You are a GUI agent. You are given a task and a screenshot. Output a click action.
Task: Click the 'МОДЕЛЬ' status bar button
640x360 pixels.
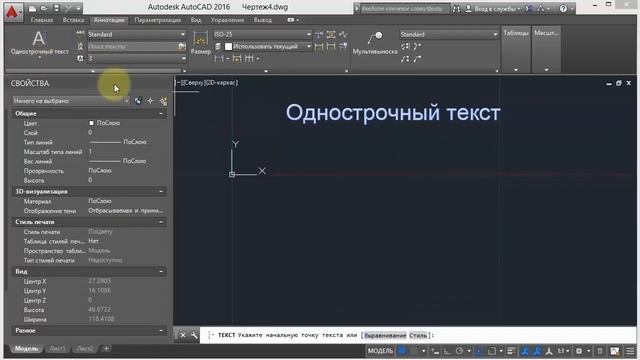(380, 351)
